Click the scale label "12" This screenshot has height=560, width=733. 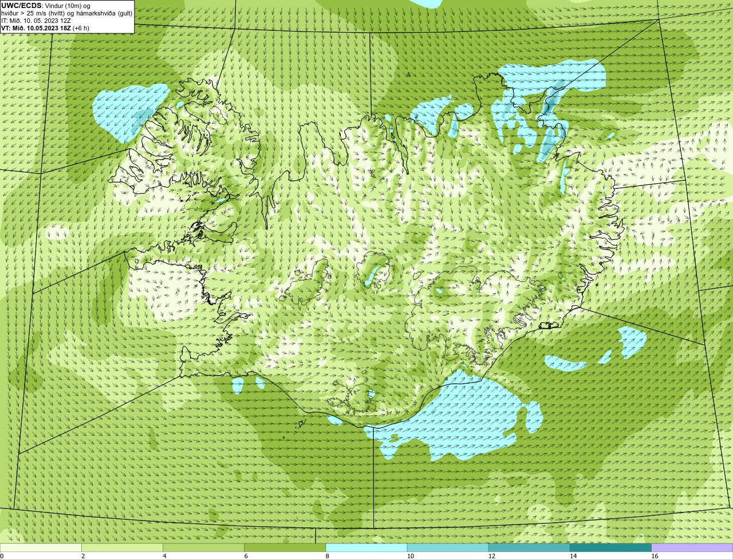click(491, 556)
